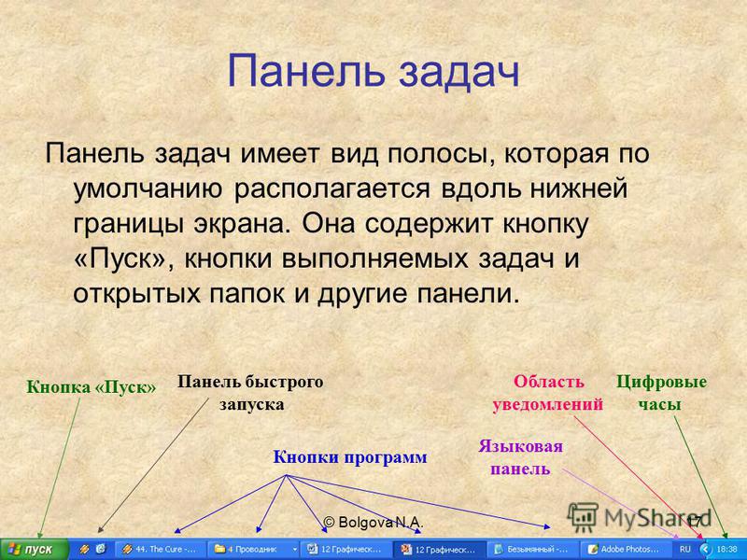Expand hidden notification area icons
Screen dimensions: 747x560
tap(704, 550)
